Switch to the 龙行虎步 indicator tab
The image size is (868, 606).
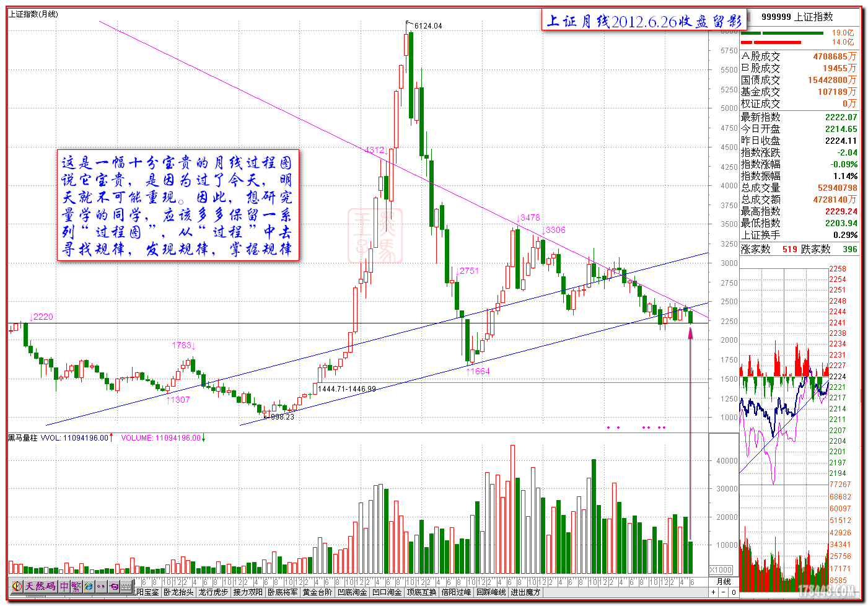(213, 592)
